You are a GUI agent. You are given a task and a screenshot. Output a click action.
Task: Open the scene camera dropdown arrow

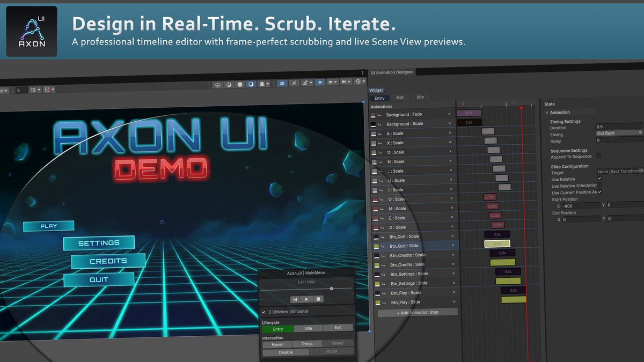(349, 82)
